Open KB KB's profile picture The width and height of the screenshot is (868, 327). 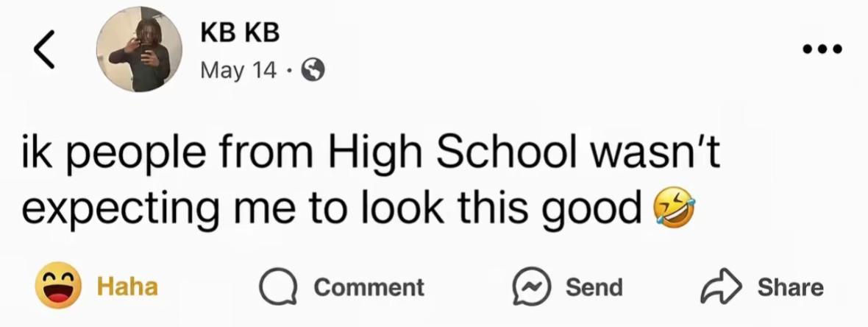point(140,49)
